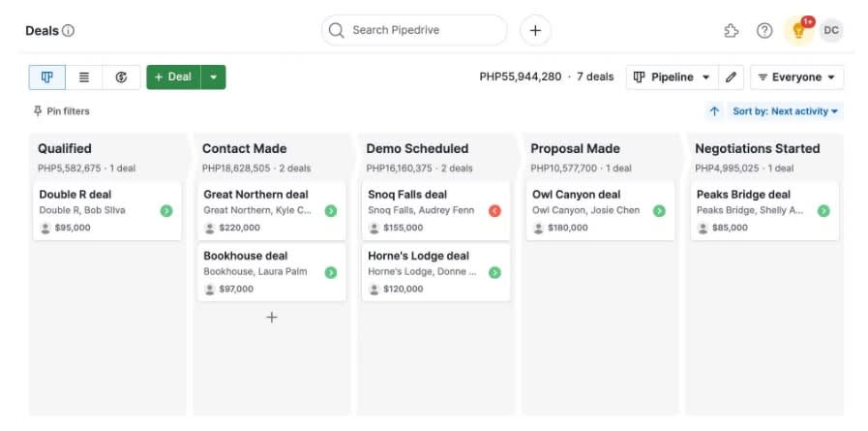Click green activity icon on Owl Canyon deal
Screen dimensions: 868x431
point(659,210)
